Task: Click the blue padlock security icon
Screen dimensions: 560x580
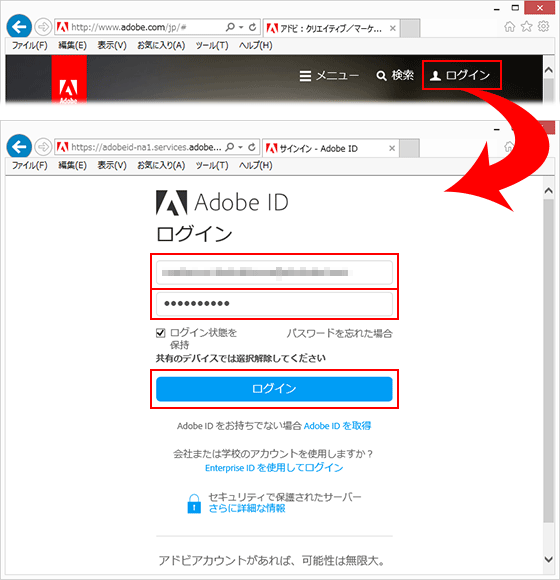Action: [x=194, y=503]
